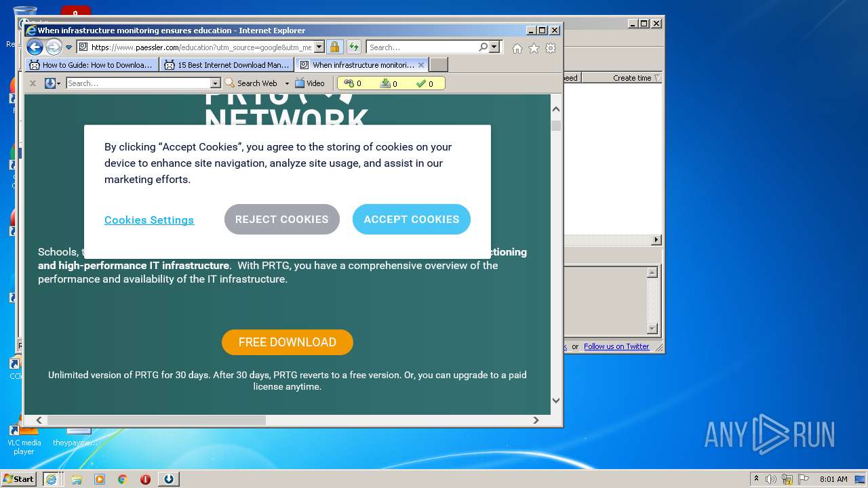Click Search Web in the toolbar
Screen dimensions: 868x488
(x=251, y=83)
